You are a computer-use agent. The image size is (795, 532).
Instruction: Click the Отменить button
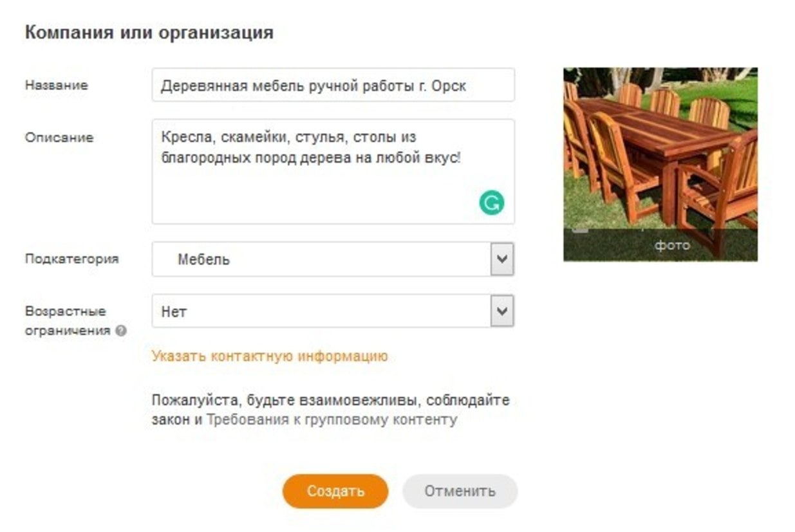point(460,491)
